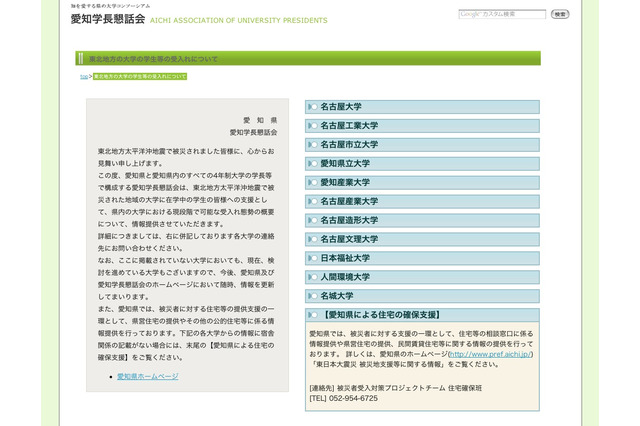
Task: Click the green page heading banner
Action: pyautogui.click(x=308, y=58)
